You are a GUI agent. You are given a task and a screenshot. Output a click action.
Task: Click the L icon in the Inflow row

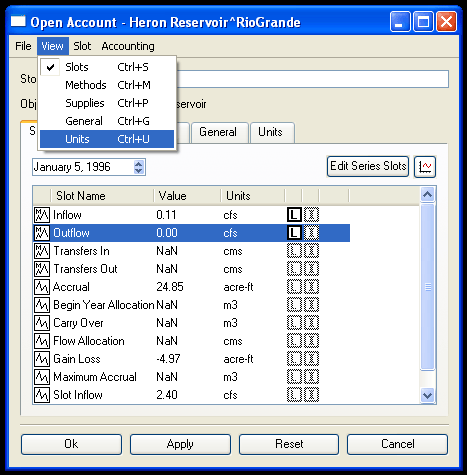click(294, 215)
